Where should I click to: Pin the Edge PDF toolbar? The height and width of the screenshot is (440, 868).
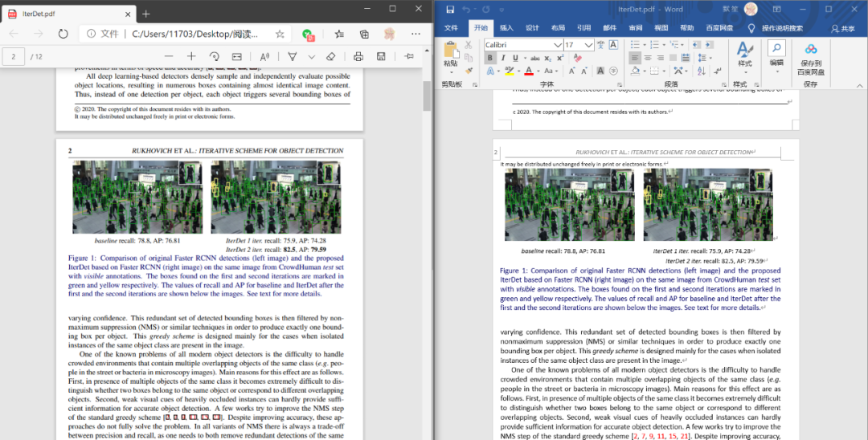408,56
